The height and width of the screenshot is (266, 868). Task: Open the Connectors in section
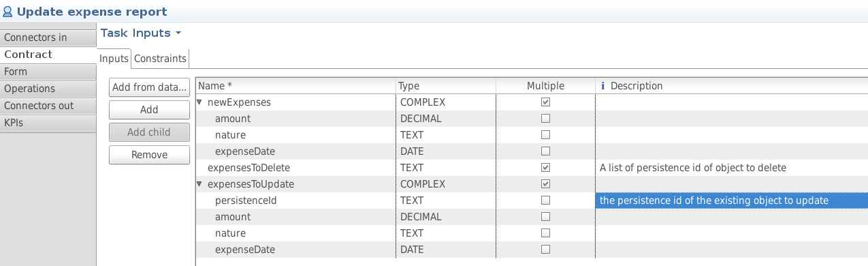48,38
